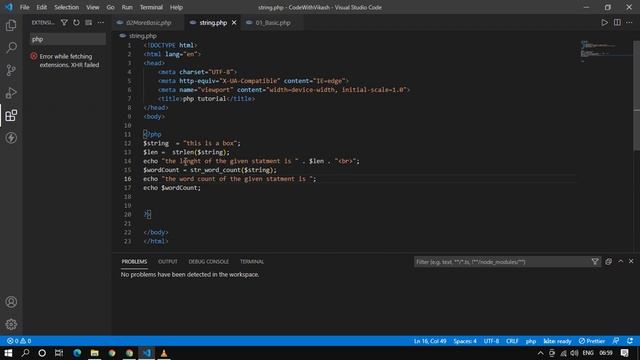The image size is (640, 360).
Task: Open Task View on the taskbar
Action: click(59, 353)
